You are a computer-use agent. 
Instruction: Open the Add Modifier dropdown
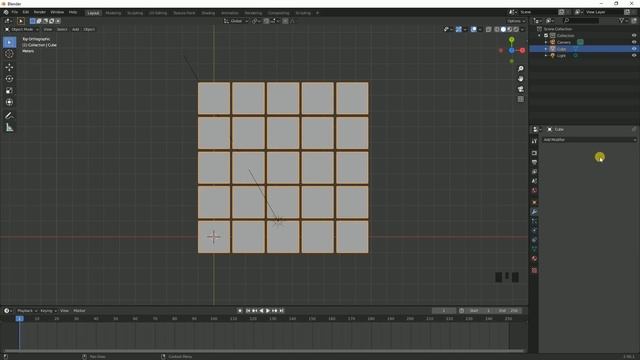pyautogui.click(x=589, y=140)
